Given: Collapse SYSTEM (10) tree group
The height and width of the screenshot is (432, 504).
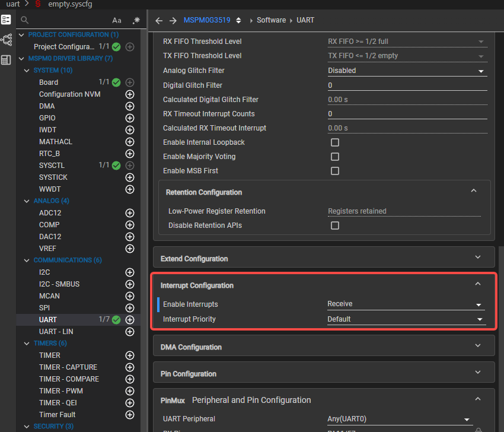Looking at the screenshot, I should [27, 71].
